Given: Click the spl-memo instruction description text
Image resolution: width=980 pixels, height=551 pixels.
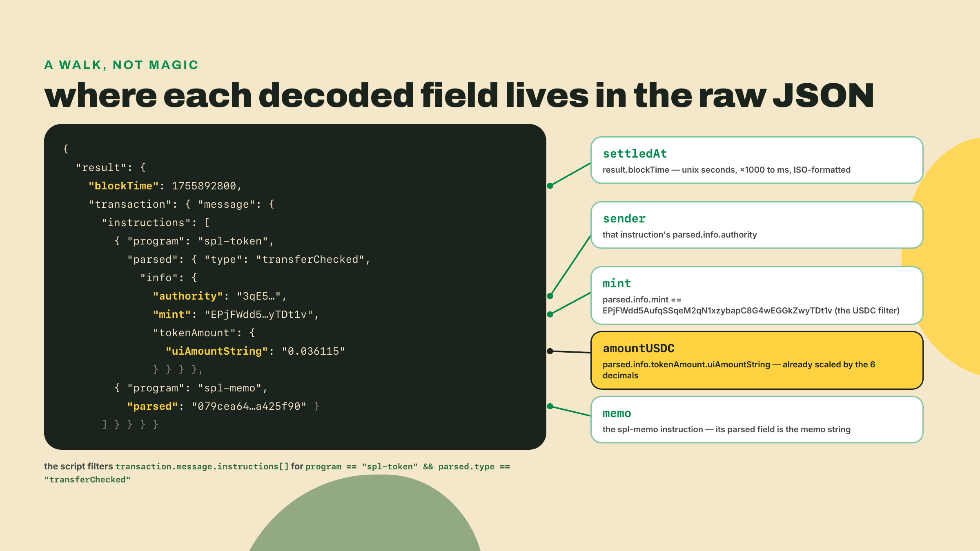Looking at the screenshot, I should pyautogui.click(x=726, y=429).
